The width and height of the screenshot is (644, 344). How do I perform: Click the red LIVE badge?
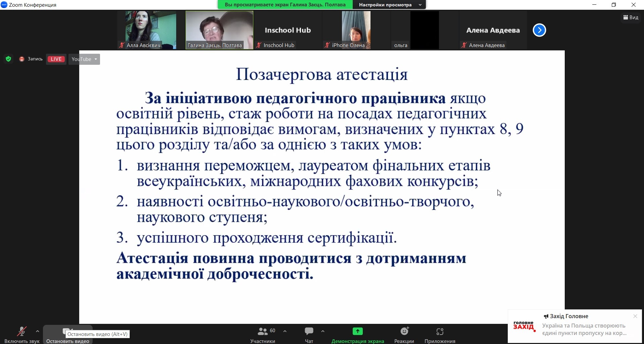pos(56,59)
